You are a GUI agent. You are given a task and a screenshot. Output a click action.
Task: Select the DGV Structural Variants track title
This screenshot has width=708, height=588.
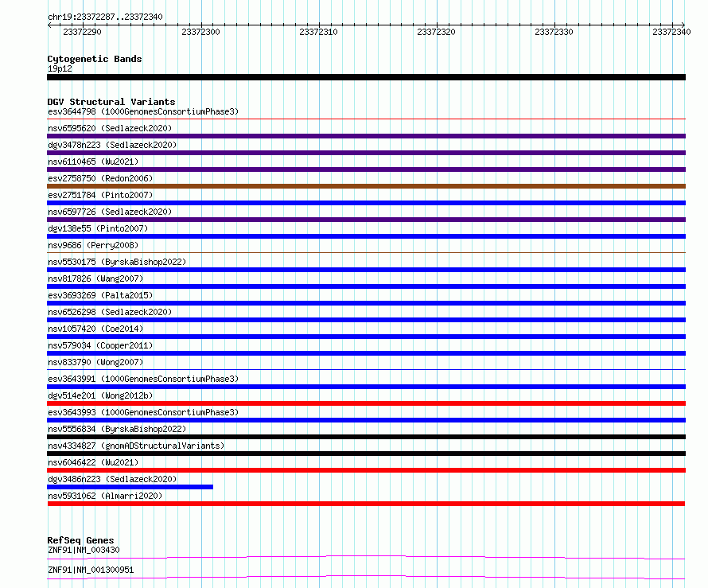click(x=111, y=102)
